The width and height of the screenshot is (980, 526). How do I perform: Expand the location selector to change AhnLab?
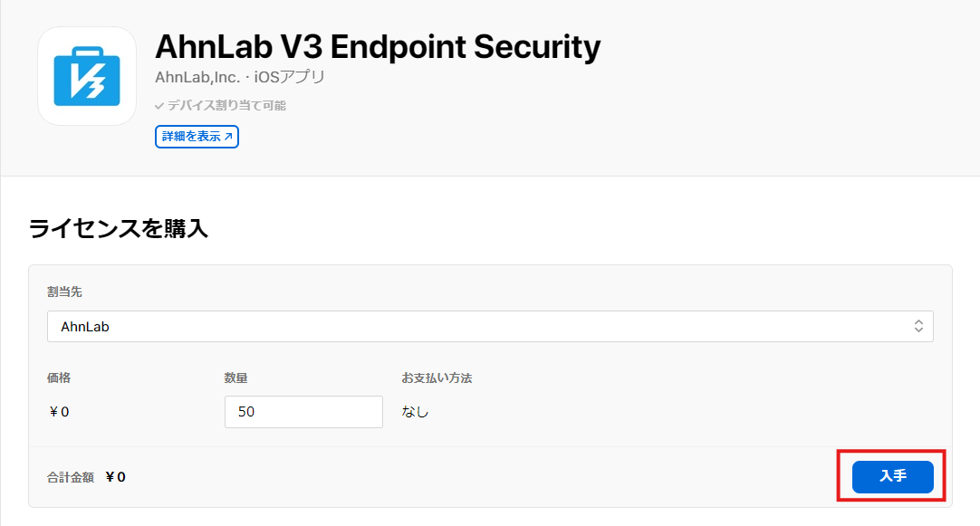click(x=489, y=326)
